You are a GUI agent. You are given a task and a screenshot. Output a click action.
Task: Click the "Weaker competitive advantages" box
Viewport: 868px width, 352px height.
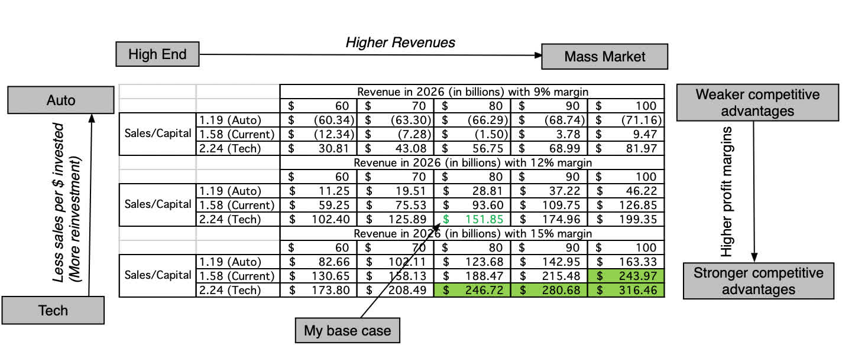757,102
